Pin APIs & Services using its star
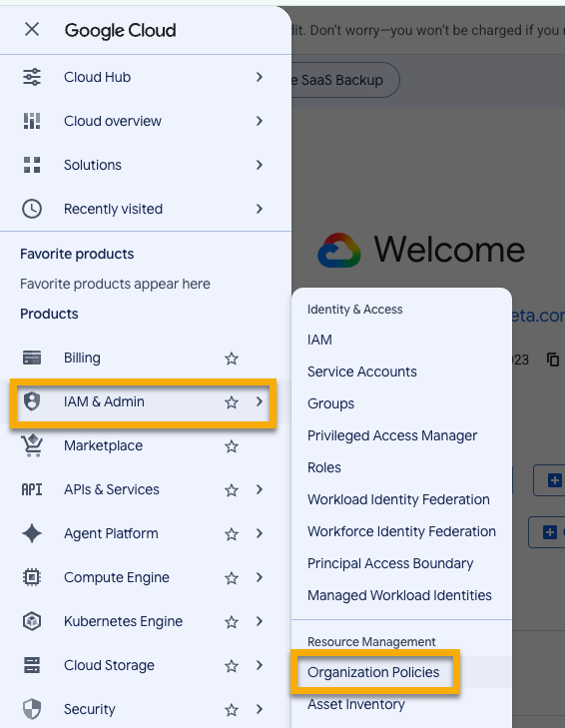The height and width of the screenshot is (728, 565). pyautogui.click(x=232, y=489)
